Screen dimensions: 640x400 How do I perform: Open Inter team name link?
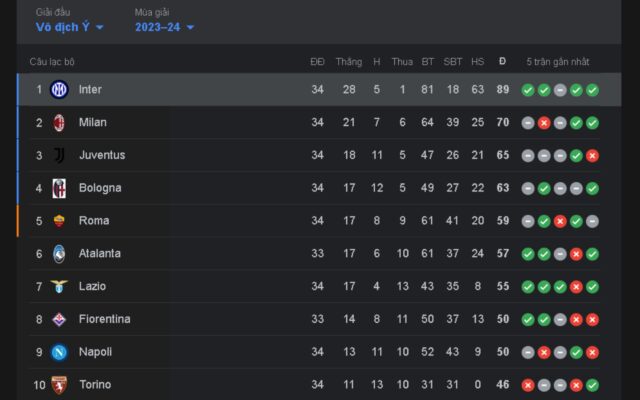[90, 90]
